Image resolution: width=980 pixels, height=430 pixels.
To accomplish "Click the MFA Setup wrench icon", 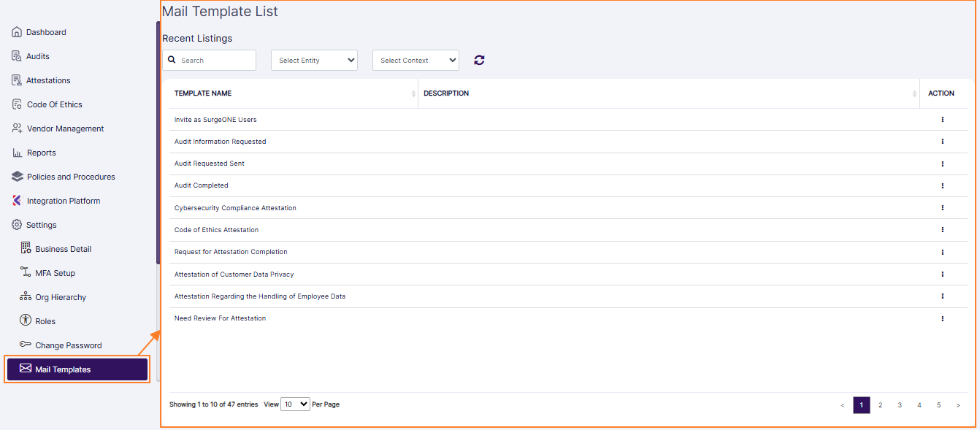I will (x=26, y=272).
